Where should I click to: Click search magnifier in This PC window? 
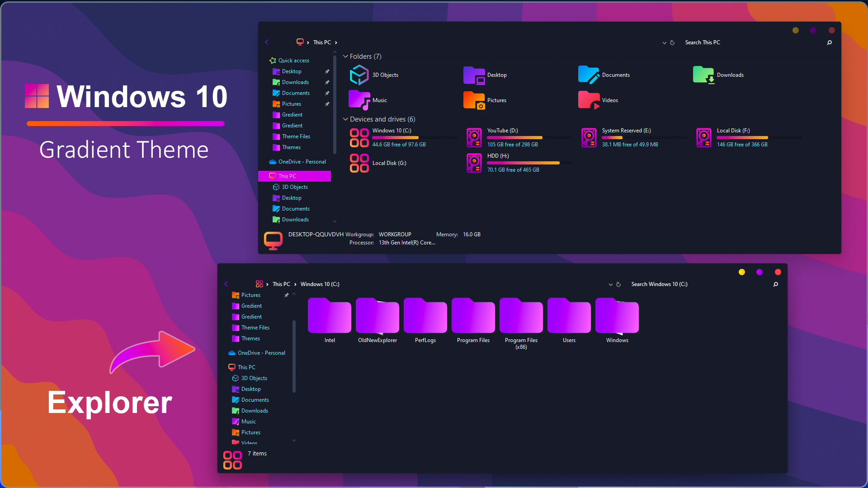[x=830, y=42]
